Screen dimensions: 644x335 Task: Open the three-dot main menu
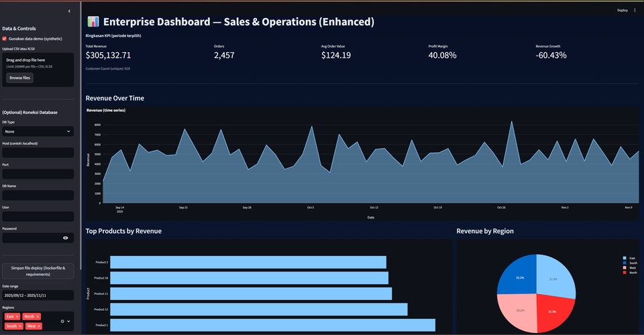(635, 10)
